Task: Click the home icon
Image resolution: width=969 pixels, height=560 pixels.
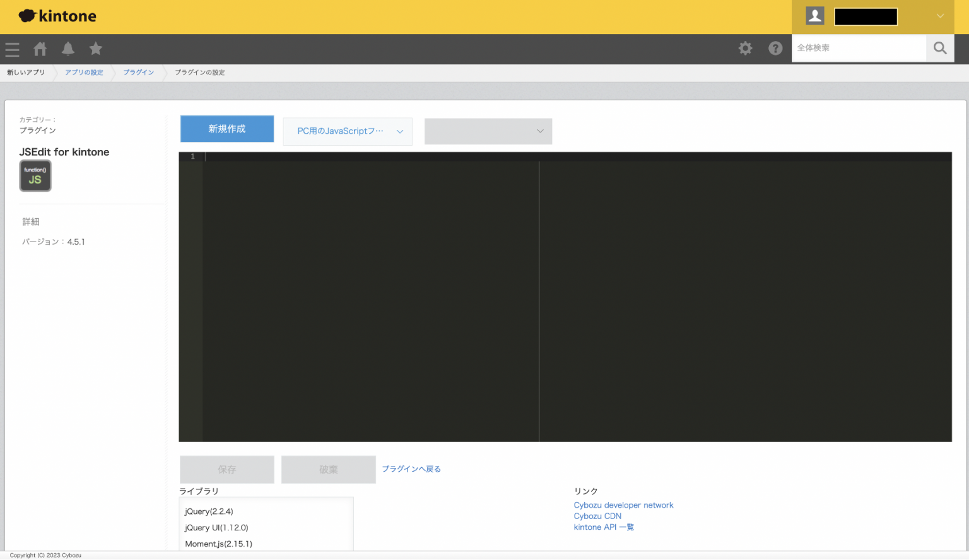Action: pyautogui.click(x=40, y=49)
